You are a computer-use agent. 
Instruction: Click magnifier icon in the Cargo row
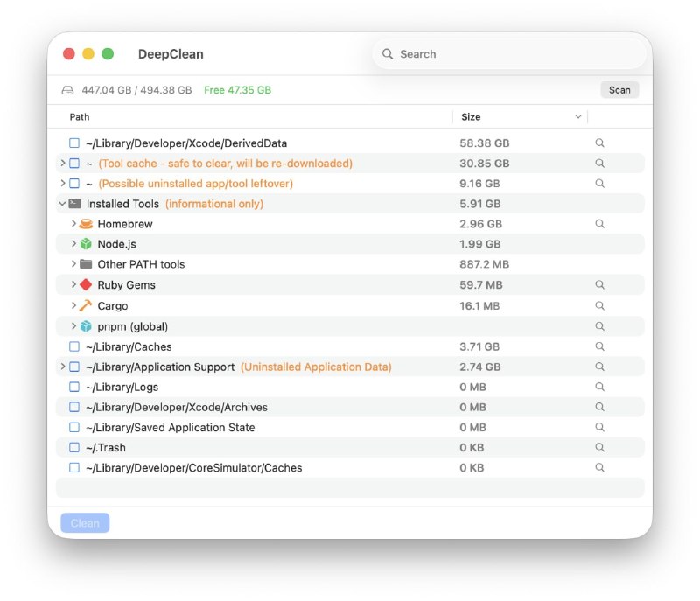click(x=599, y=305)
